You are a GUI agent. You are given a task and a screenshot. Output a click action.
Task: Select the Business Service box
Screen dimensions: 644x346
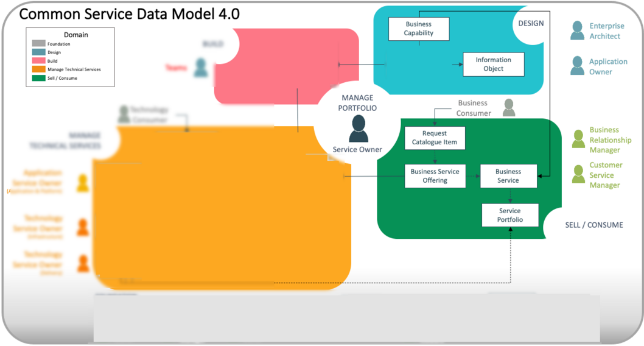click(x=508, y=176)
